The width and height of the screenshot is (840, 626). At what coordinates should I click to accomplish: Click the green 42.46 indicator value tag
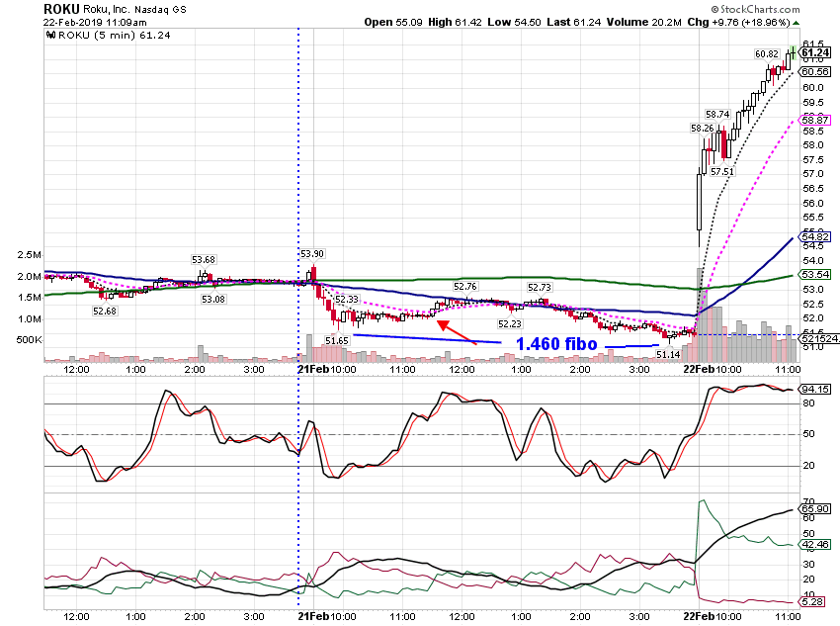pos(815,545)
